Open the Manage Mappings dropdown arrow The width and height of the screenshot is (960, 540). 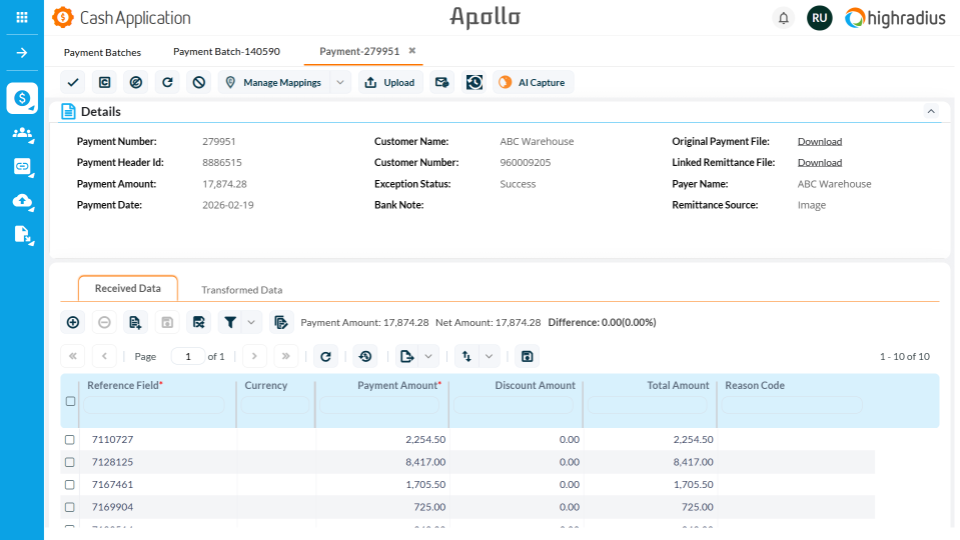340,83
